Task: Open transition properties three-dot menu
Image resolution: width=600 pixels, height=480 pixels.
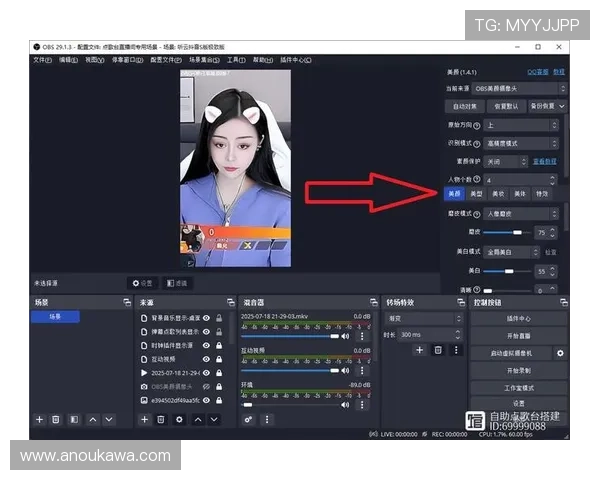Action: click(x=456, y=350)
